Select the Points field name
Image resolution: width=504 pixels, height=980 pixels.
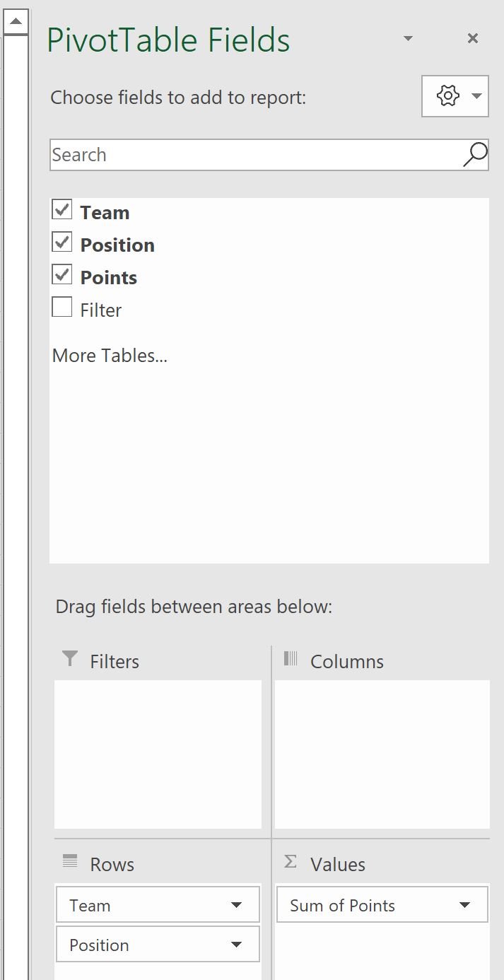tap(109, 278)
